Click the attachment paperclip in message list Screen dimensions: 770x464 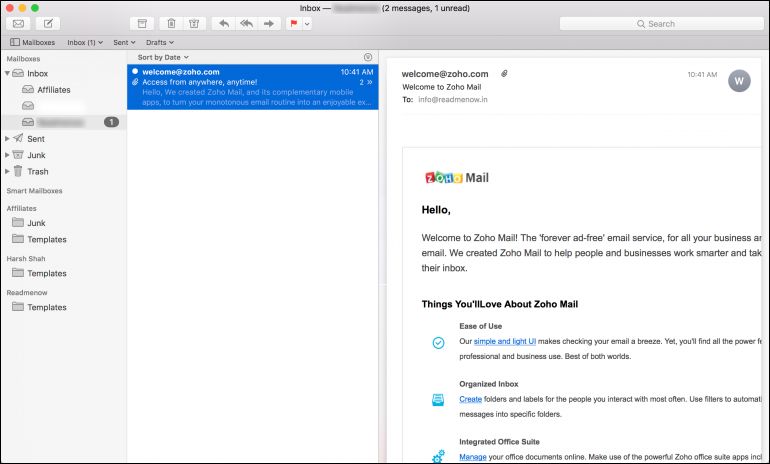click(x=135, y=82)
